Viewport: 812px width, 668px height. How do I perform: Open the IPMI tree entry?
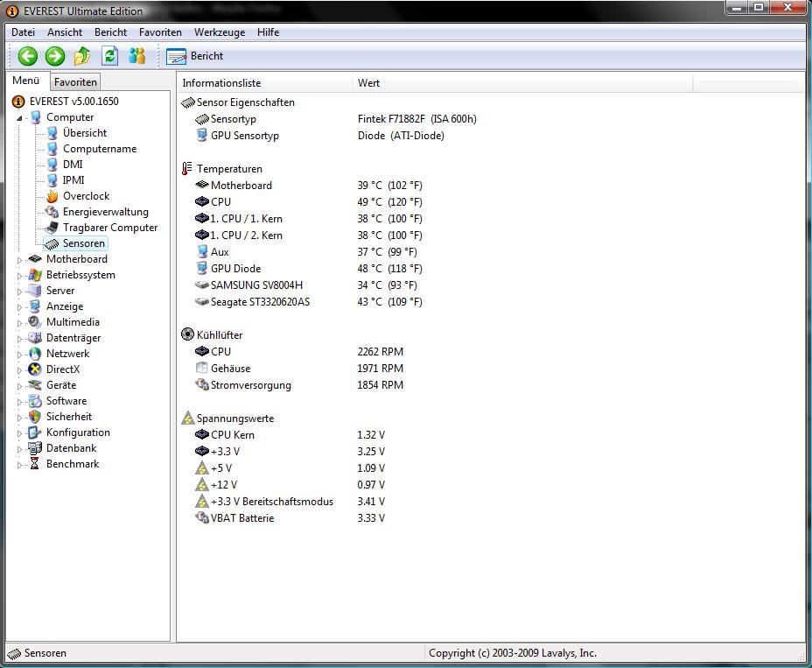(x=73, y=179)
